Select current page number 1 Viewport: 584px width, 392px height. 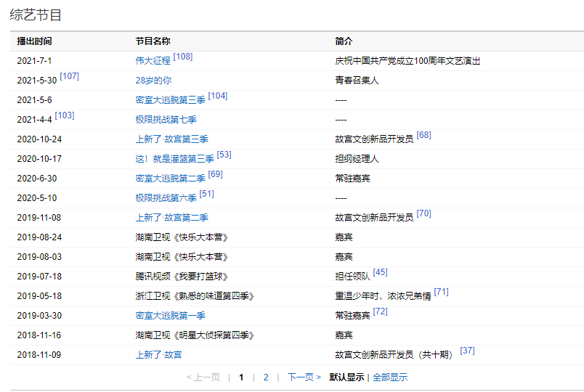(x=241, y=377)
